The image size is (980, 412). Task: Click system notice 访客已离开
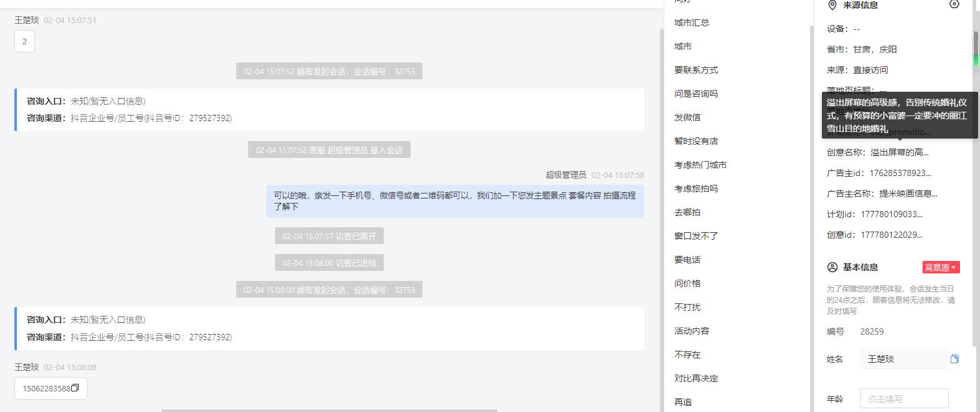click(x=329, y=236)
